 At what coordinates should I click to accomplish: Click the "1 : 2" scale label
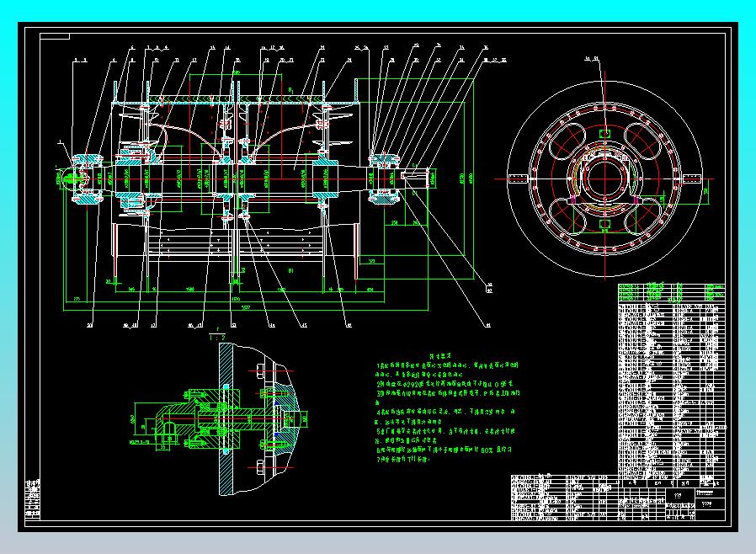tap(217, 338)
